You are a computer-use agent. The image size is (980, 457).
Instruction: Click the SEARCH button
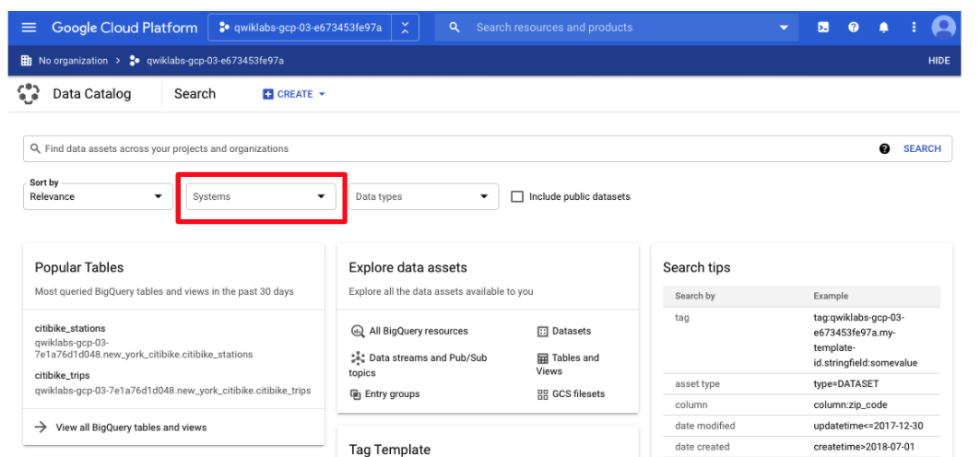point(922,148)
